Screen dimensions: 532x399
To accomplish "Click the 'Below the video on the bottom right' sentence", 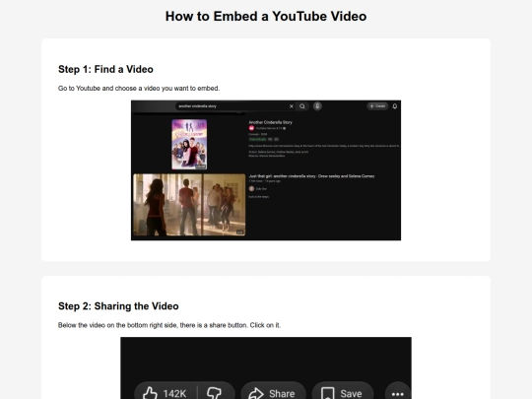I will pyautogui.click(x=169, y=325).
